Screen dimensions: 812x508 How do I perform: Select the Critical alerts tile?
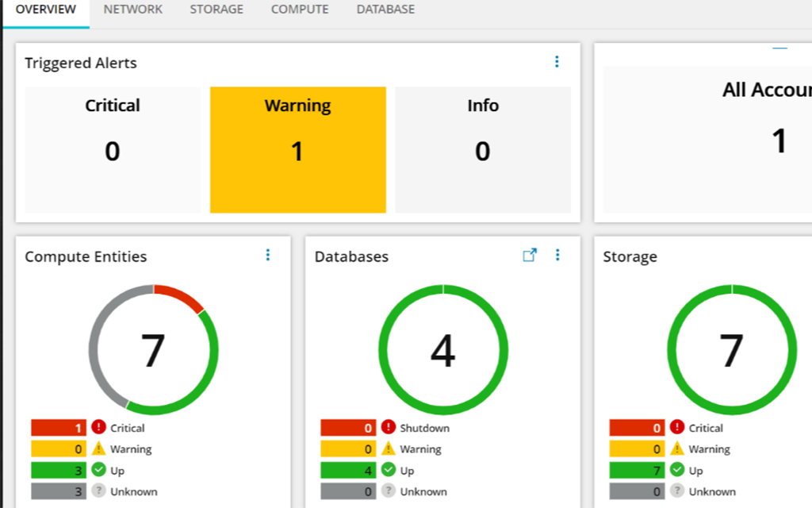(x=113, y=150)
